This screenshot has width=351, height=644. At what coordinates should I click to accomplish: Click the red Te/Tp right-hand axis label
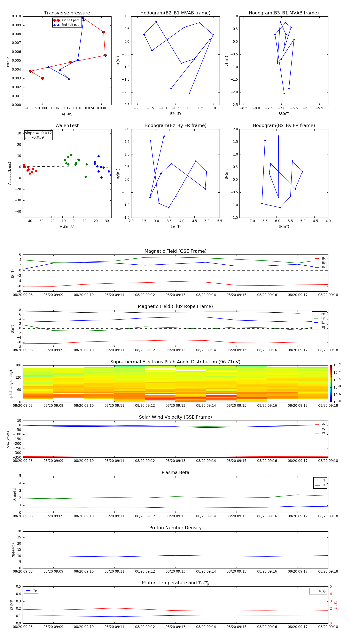click(x=336, y=605)
